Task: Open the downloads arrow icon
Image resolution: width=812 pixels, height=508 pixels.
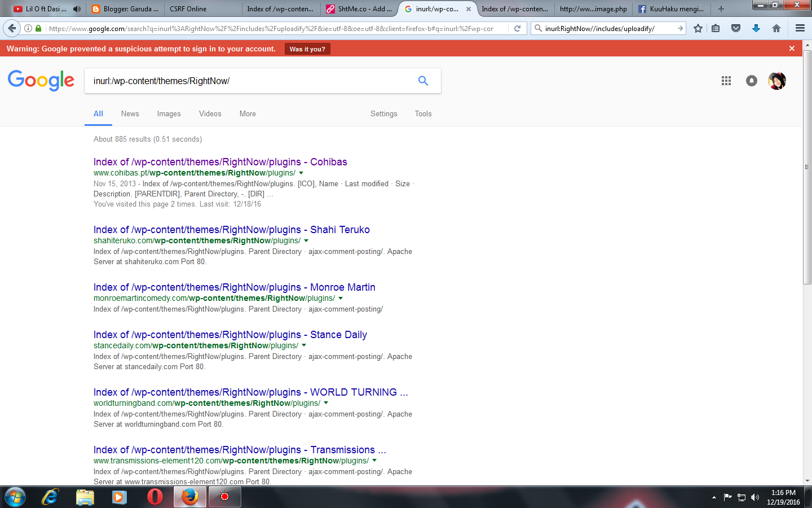Action: (756, 28)
